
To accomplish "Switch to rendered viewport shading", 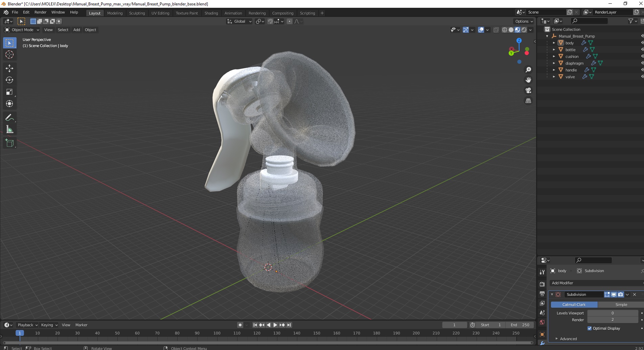I will click(524, 30).
